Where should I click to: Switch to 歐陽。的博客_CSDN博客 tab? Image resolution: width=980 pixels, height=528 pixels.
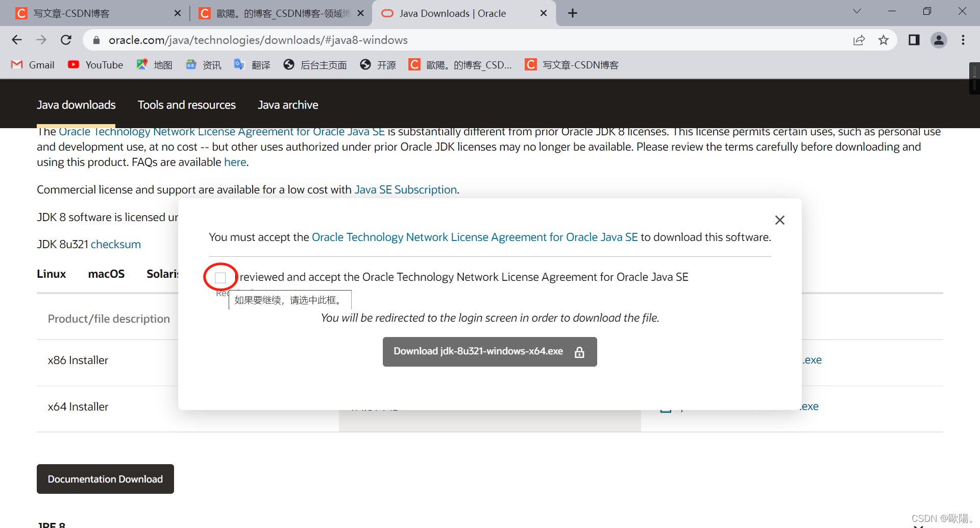coord(280,13)
